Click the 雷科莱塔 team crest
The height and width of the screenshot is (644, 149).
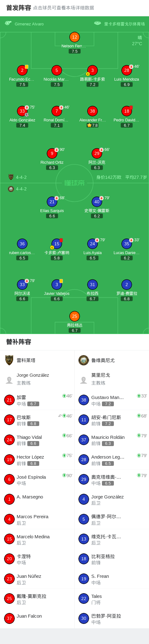point(9,360)
